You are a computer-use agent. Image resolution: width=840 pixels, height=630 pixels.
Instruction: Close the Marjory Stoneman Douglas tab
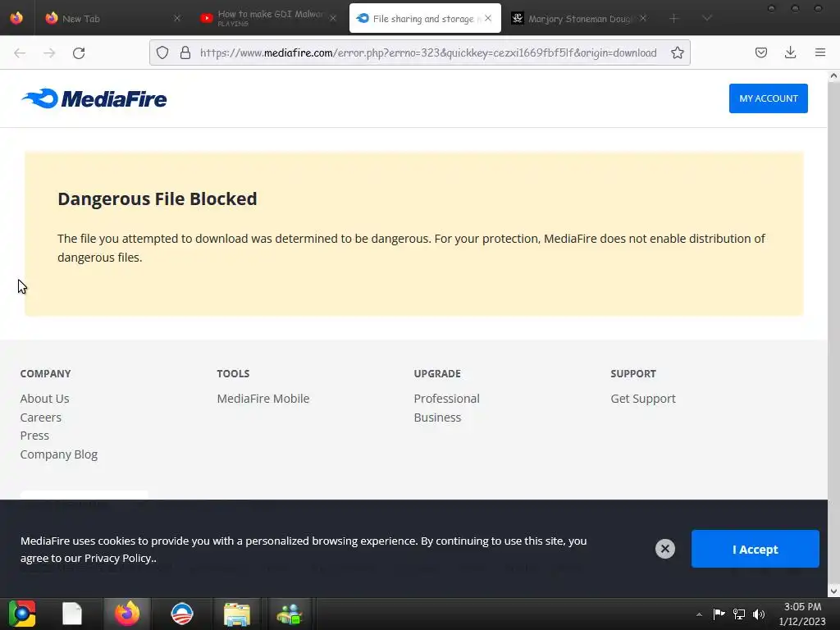click(x=643, y=18)
